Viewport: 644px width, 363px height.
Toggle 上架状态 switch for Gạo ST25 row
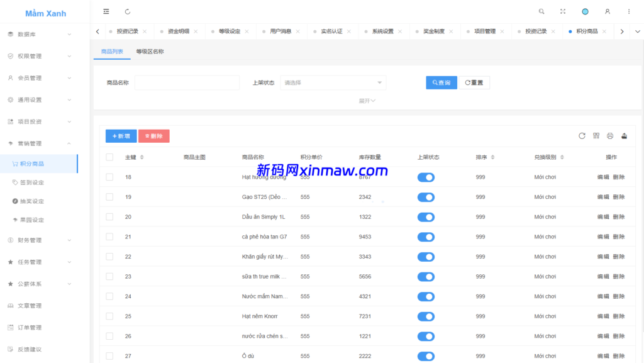(x=426, y=197)
